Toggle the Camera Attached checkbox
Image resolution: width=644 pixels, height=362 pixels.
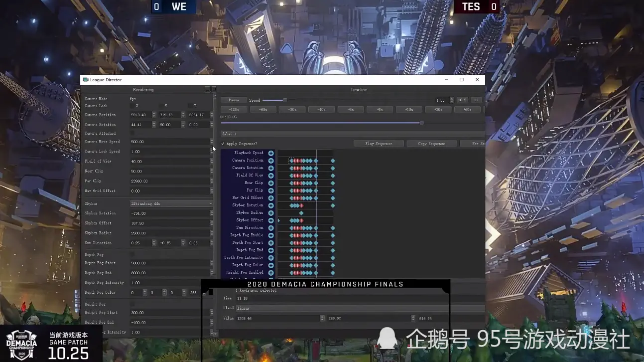click(x=132, y=133)
